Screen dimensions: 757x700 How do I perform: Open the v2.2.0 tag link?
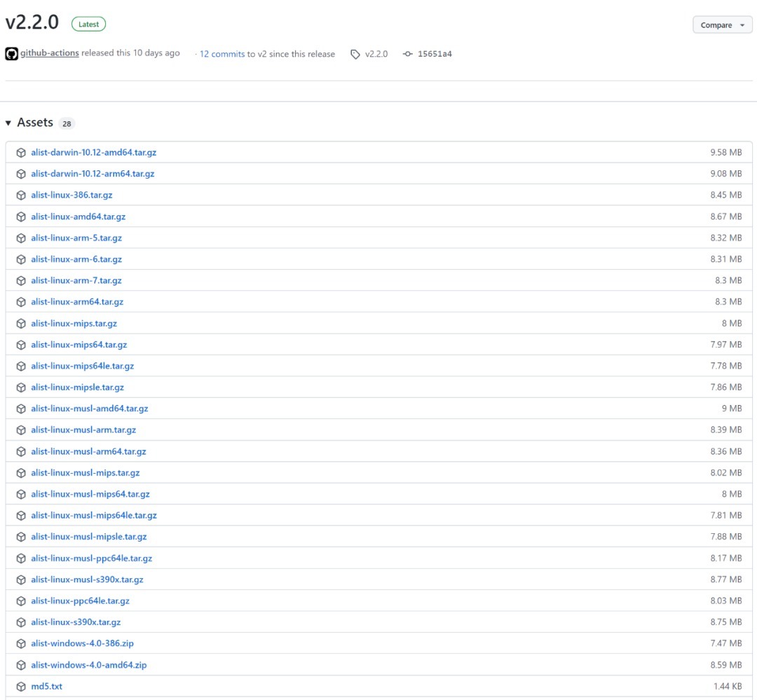pos(376,54)
